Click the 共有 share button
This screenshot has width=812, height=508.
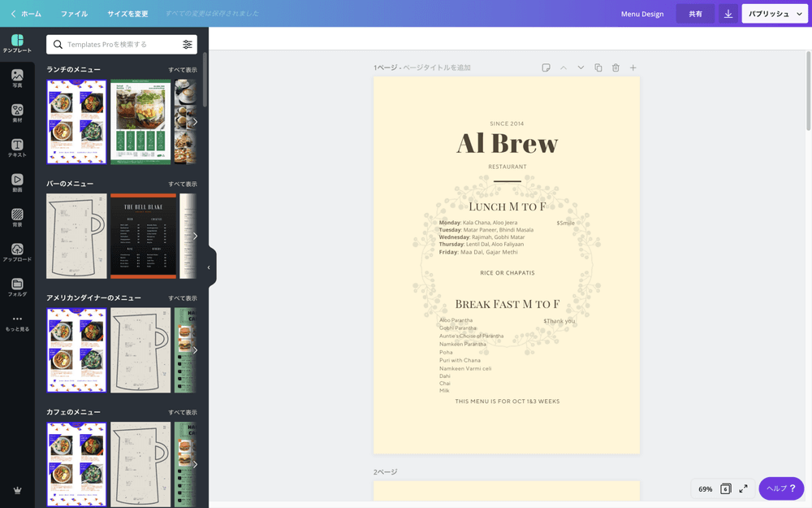(695, 14)
